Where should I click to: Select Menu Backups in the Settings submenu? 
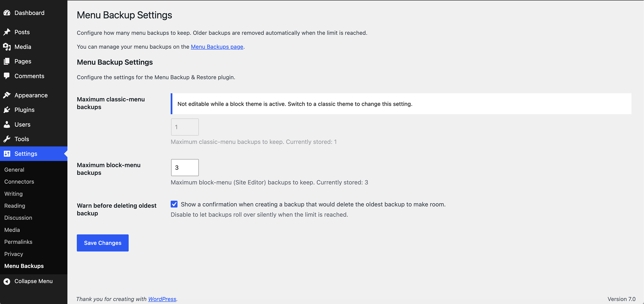tap(24, 266)
